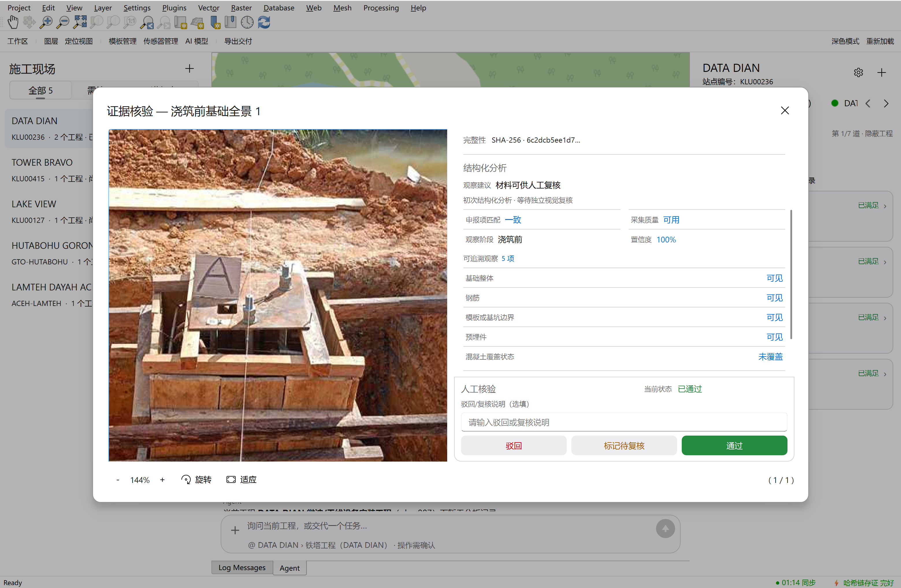Switch to the Log Messages tab
Image resolution: width=901 pixels, height=588 pixels.
(x=242, y=567)
